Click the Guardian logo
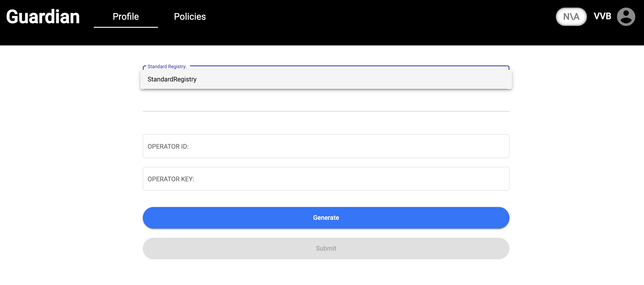644x285 pixels. click(43, 17)
